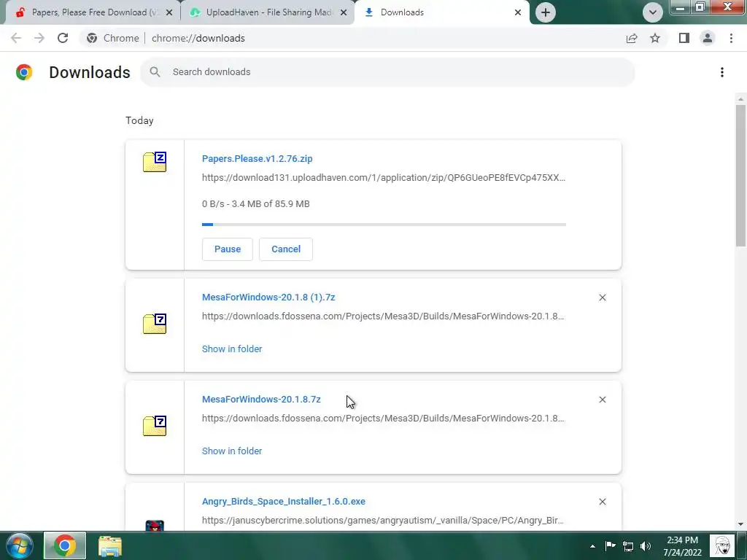The width and height of the screenshot is (747, 560).
Task: Click the Papers.Please download progress bar
Action: coord(384,225)
